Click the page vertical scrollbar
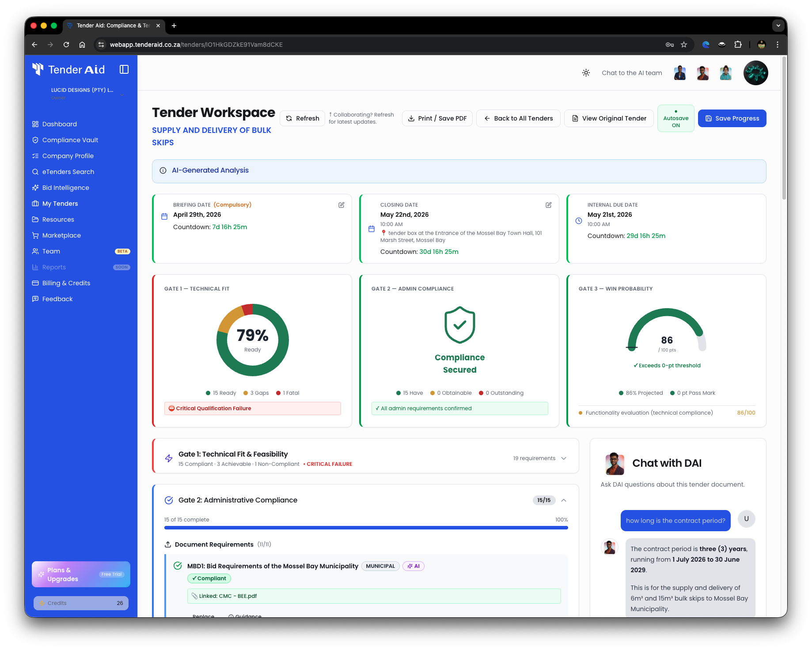 [784, 128]
